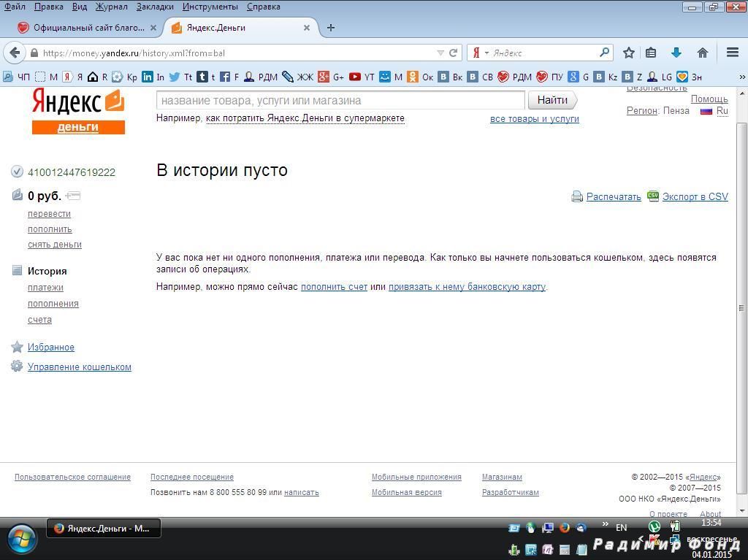Open the calculator quick launch icon
Viewport: 748px width, 560px height.
point(565,550)
